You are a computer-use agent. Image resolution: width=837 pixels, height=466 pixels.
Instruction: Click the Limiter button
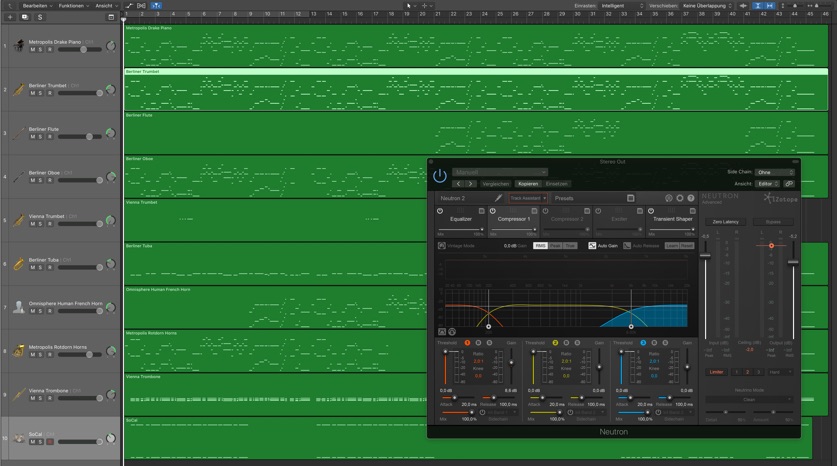pos(716,372)
